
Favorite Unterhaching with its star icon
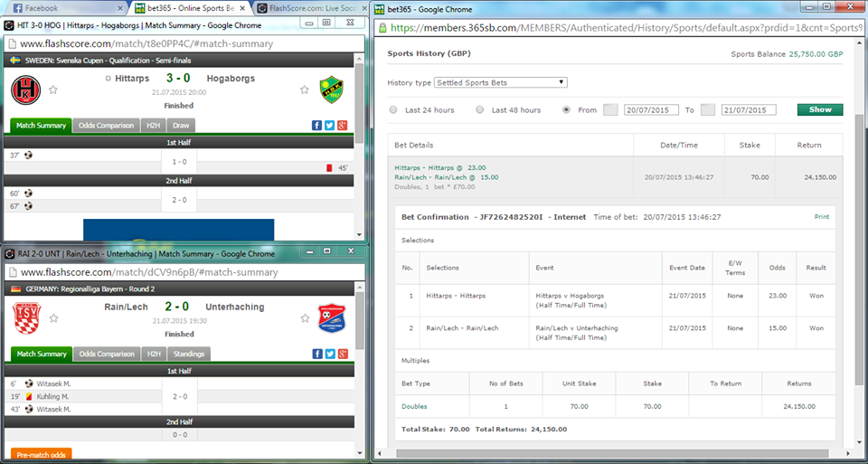(x=305, y=318)
